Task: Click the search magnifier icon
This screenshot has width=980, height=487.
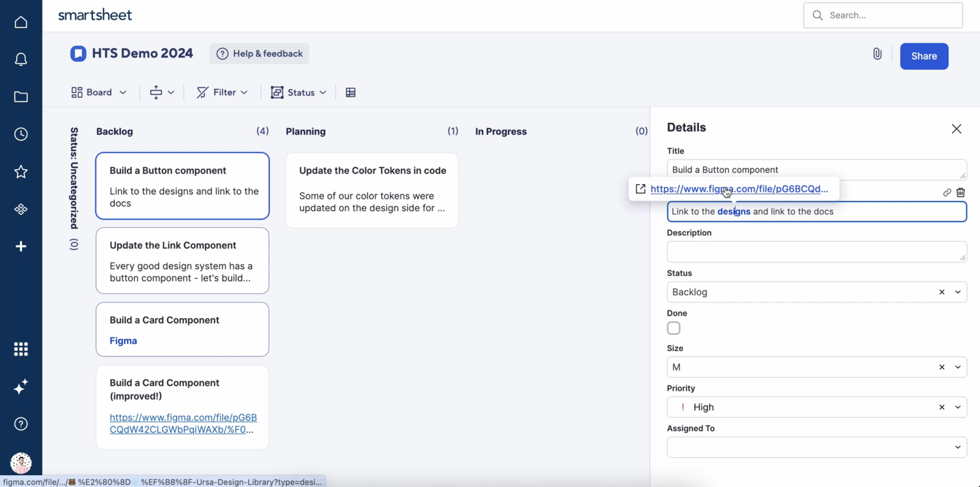Action: tap(817, 15)
